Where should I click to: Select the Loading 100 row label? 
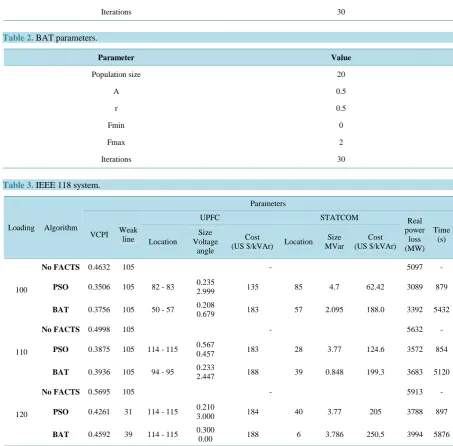point(21,290)
